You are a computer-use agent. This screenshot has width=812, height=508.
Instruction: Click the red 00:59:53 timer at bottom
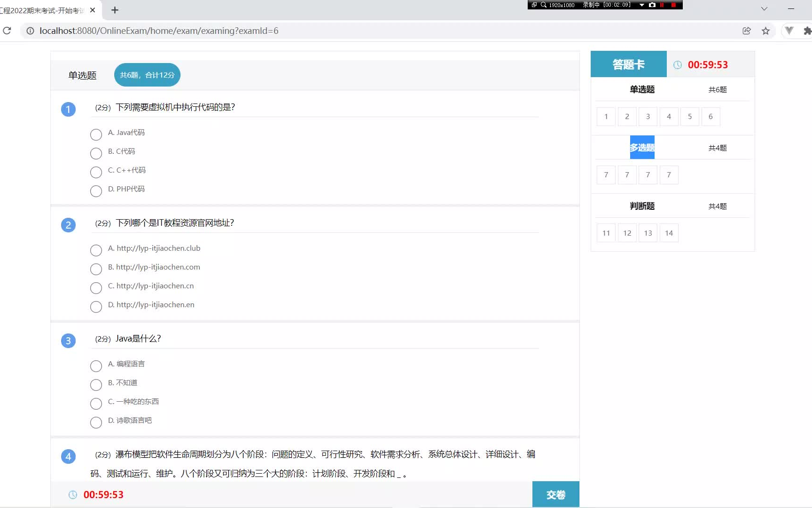point(103,495)
